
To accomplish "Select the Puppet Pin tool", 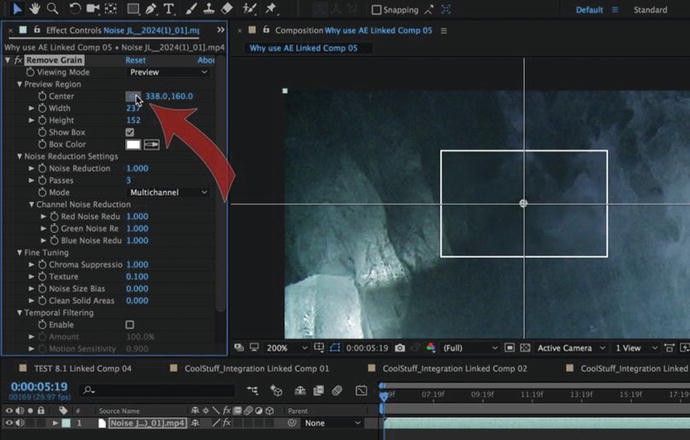I will click(x=271, y=8).
